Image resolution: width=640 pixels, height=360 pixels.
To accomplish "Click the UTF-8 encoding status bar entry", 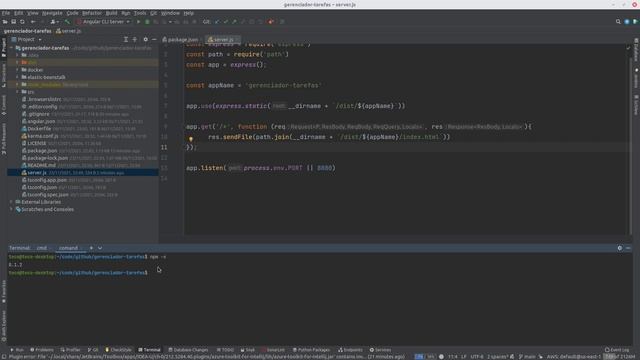I will coord(476,357).
